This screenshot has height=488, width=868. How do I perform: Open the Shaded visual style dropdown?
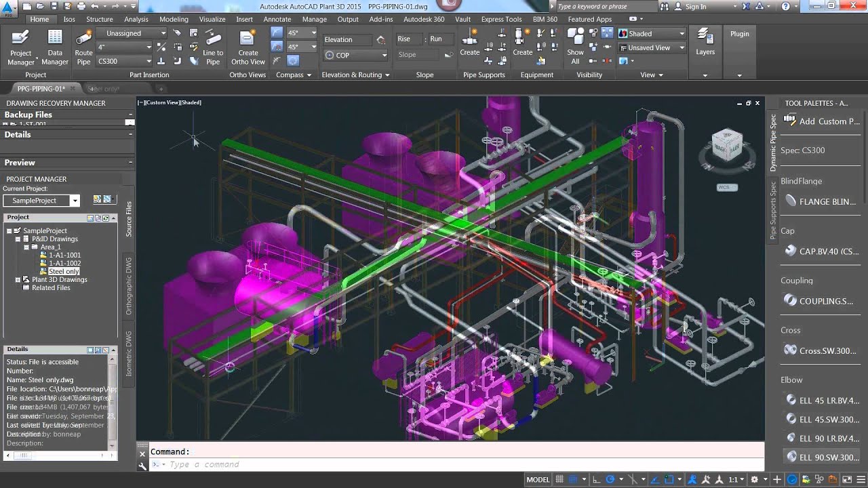coord(652,33)
